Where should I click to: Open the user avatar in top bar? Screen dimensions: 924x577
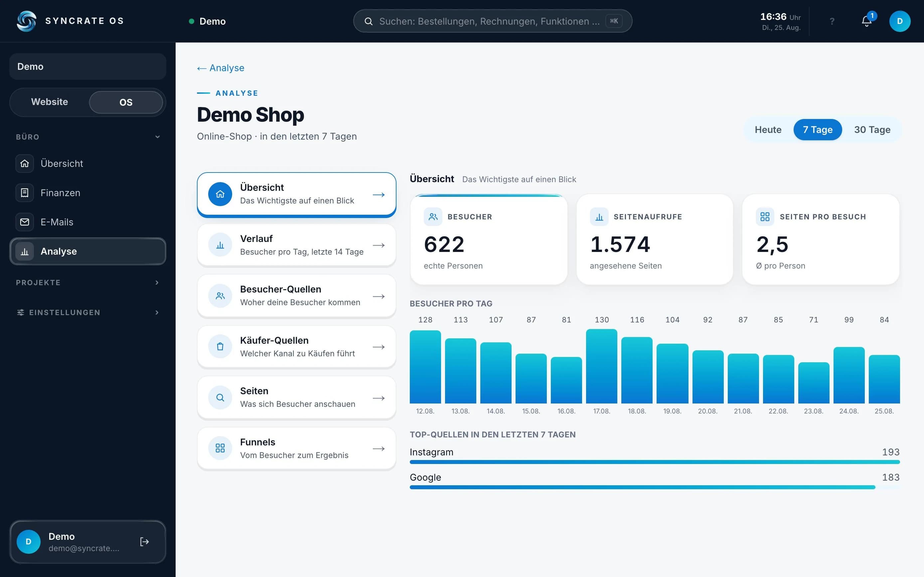click(x=900, y=21)
